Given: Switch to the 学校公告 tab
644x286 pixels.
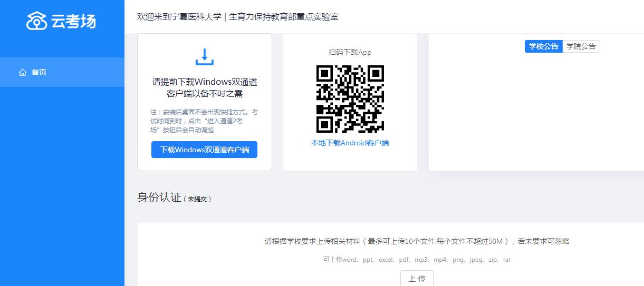Looking at the screenshot, I should 543,46.
